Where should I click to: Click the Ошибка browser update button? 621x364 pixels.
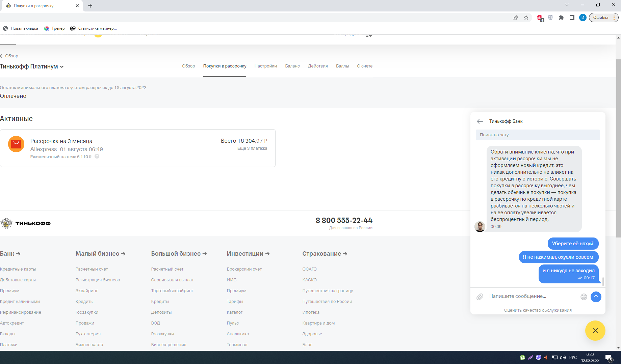click(x=604, y=18)
